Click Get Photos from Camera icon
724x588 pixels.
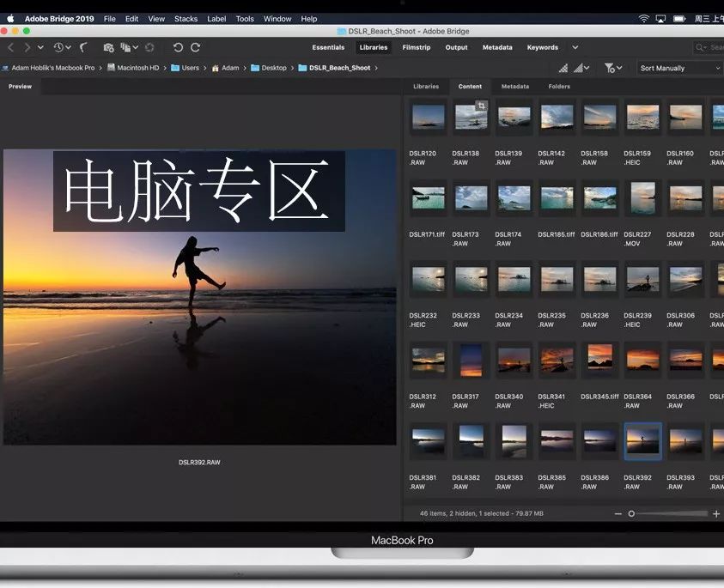click(x=108, y=47)
